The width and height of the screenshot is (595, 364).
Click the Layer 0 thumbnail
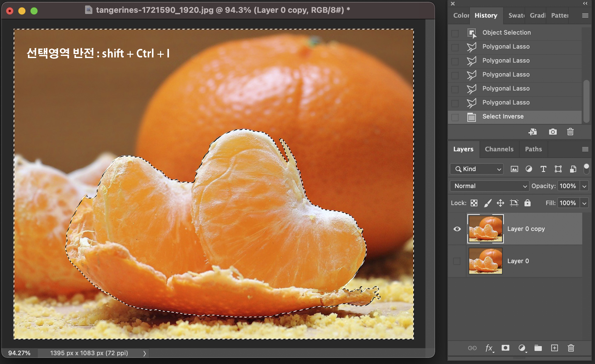click(x=485, y=261)
